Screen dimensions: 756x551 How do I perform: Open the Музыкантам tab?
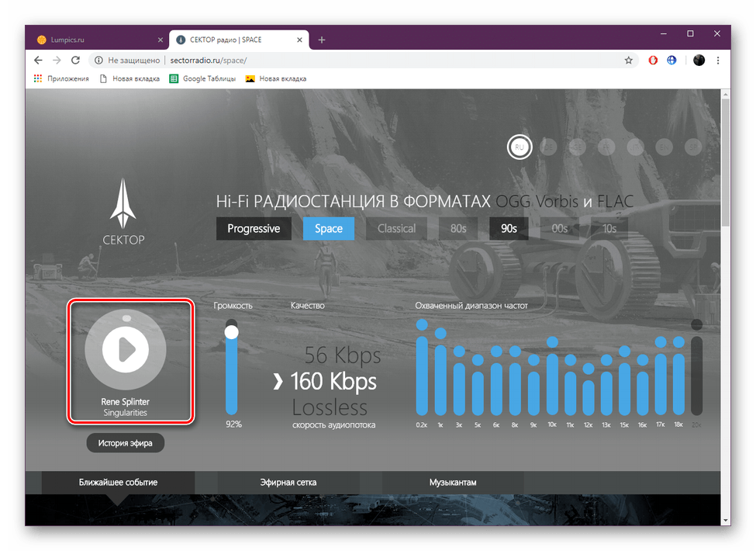(453, 483)
